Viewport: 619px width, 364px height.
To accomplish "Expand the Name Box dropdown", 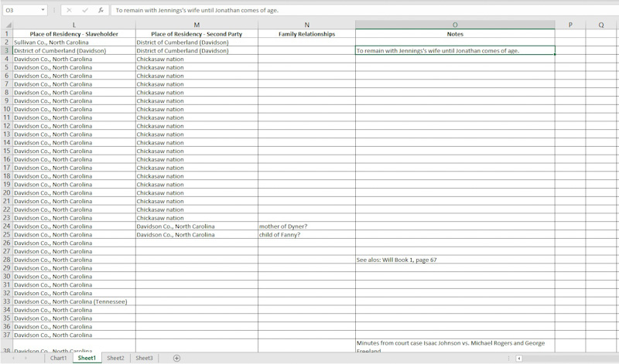I will click(43, 11).
